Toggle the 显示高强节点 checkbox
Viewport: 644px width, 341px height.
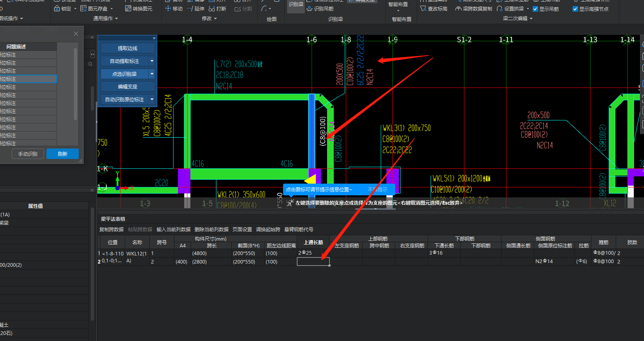pyautogui.click(x=575, y=9)
